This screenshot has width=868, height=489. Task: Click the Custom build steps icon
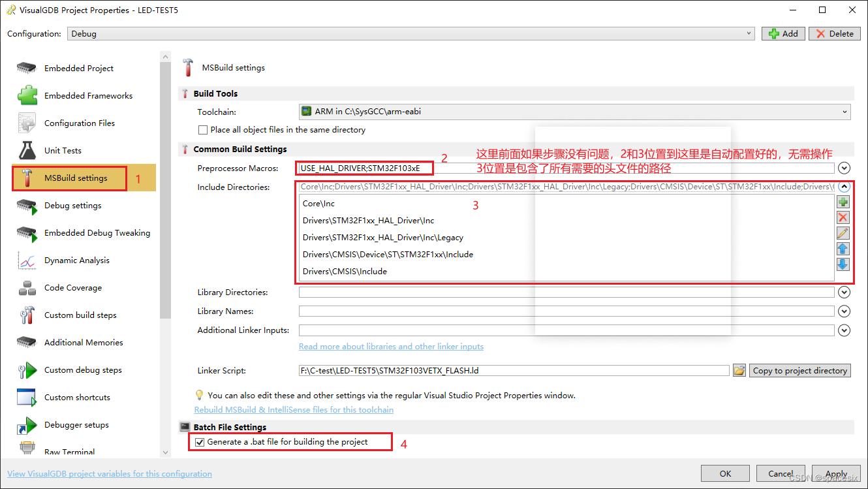(x=27, y=315)
